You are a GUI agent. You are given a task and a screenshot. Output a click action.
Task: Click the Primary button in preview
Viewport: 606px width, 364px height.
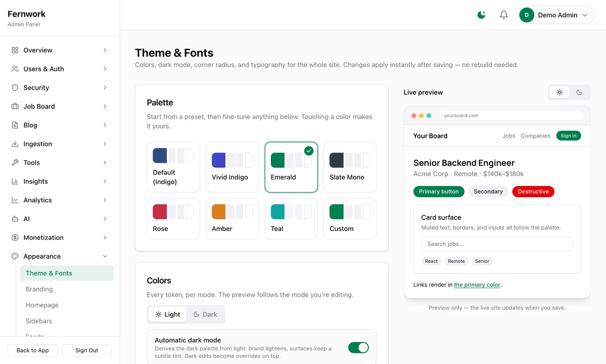pyautogui.click(x=439, y=192)
